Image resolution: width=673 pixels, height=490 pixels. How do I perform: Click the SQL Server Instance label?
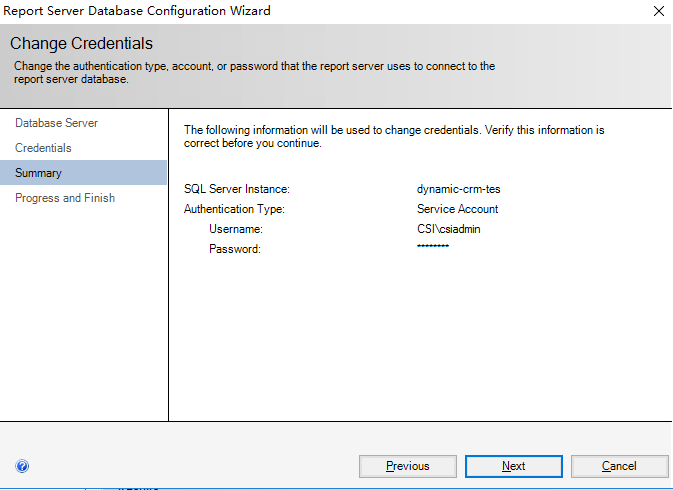(237, 189)
